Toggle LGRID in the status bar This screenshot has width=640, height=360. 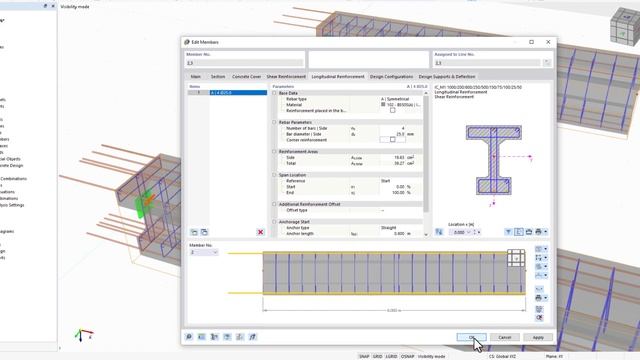391,356
